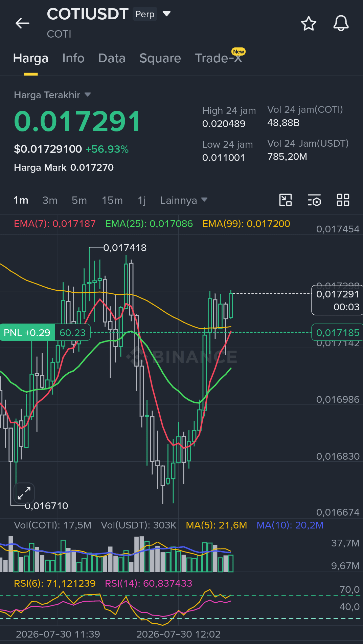The image size is (363, 644).
Task: Tap the COTI subtitle under the pair name
Action: tap(59, 34)
